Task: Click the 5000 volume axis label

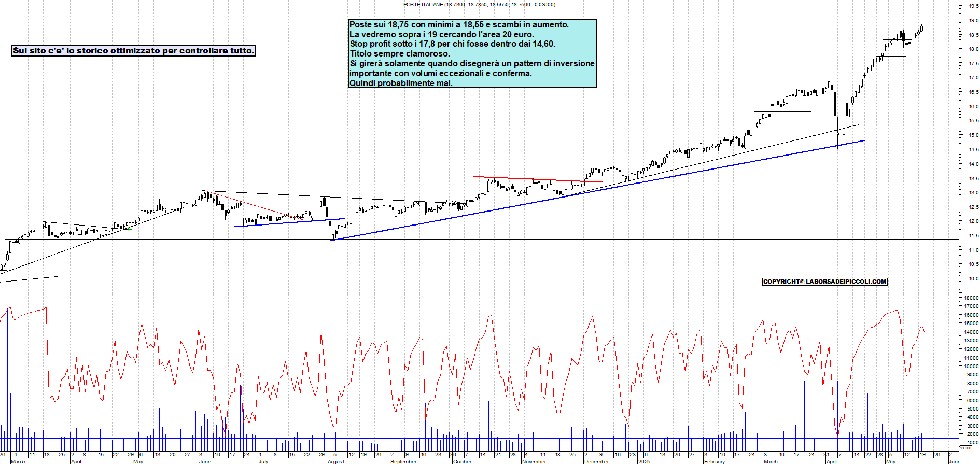Action: tap(972, 409)
